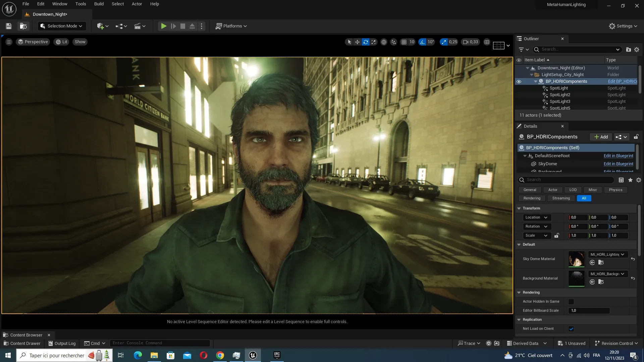644x362 pixels.
Task: Click the green Play level button
Action: tap(163, 26)
